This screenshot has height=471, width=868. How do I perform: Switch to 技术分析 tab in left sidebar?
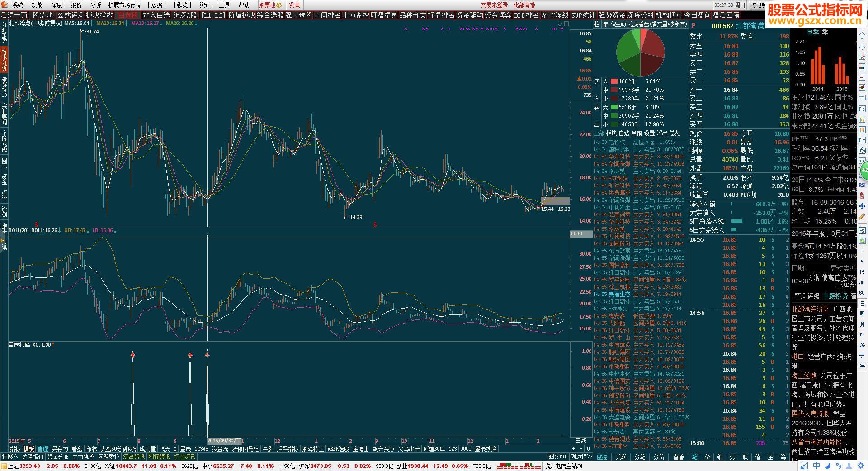point(4,59)
